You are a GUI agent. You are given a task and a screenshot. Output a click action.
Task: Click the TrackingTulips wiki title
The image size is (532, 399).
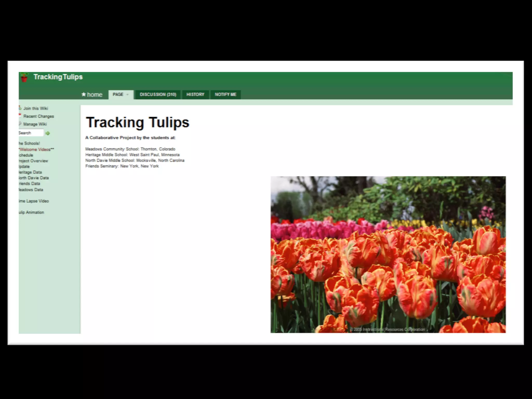[58, 77]
